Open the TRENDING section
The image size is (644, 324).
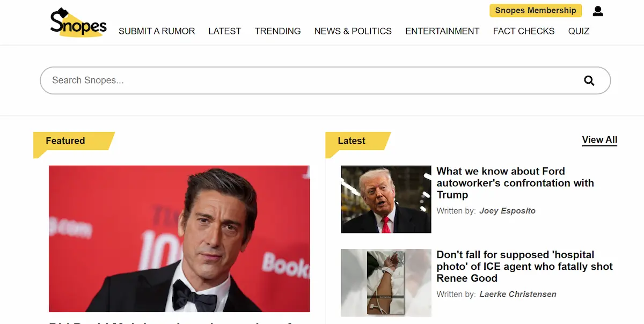[x=277, y=31]
